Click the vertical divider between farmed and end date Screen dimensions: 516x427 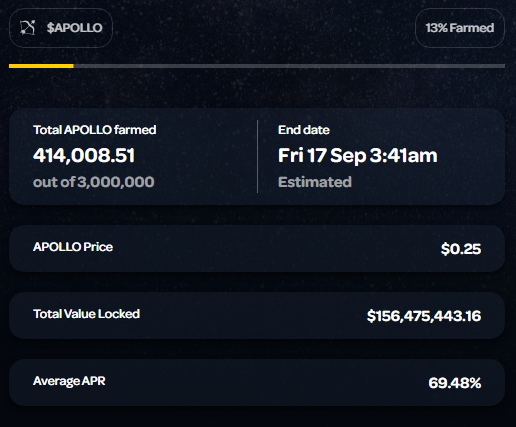[x=257, y=156]
